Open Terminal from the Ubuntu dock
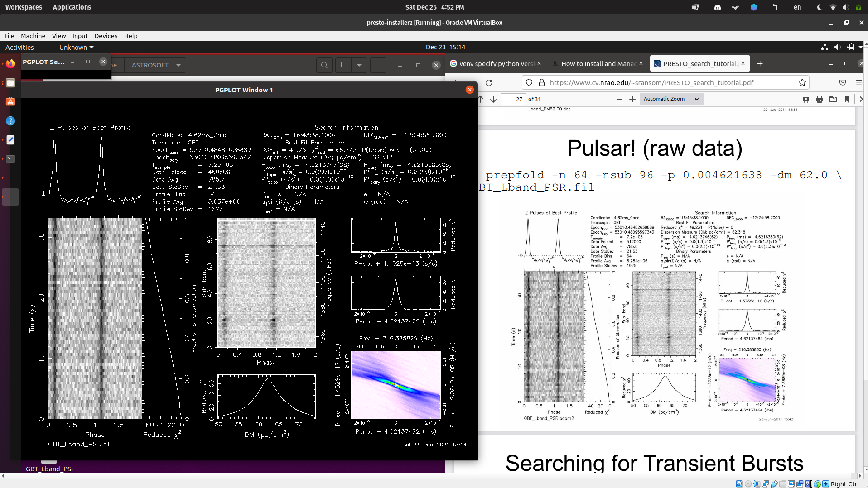This screenshot has height=488, width=868. point(10,159)
